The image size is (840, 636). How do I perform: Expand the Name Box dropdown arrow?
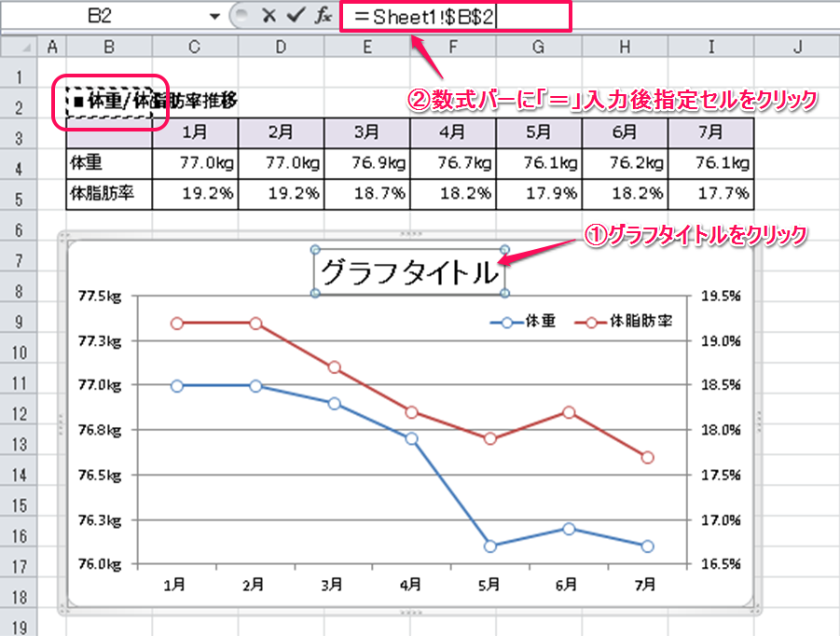tap(215, 16)
